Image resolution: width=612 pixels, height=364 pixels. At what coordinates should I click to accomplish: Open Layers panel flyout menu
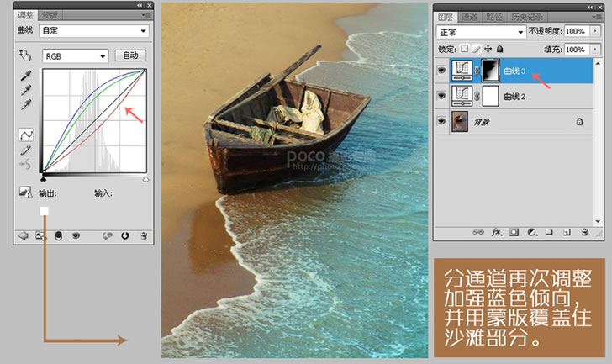(596, 17)
